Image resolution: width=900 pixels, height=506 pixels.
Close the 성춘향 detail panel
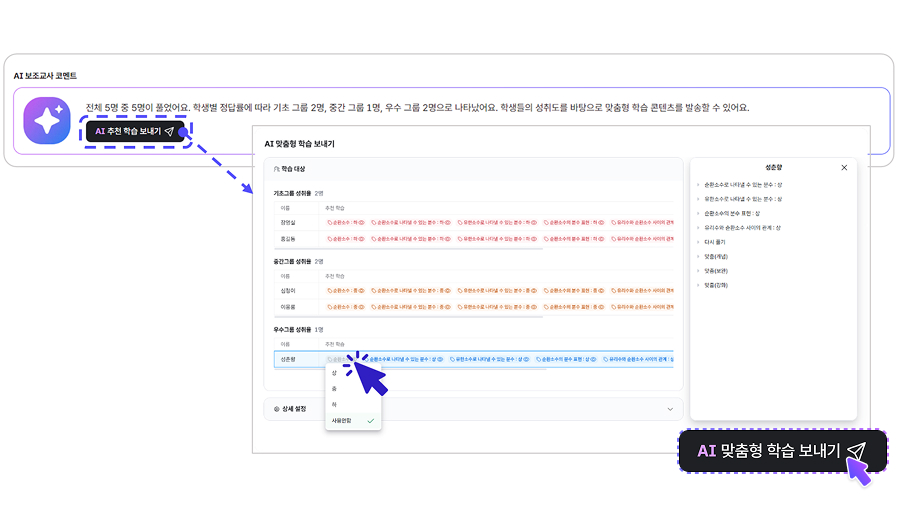[844, 168]
